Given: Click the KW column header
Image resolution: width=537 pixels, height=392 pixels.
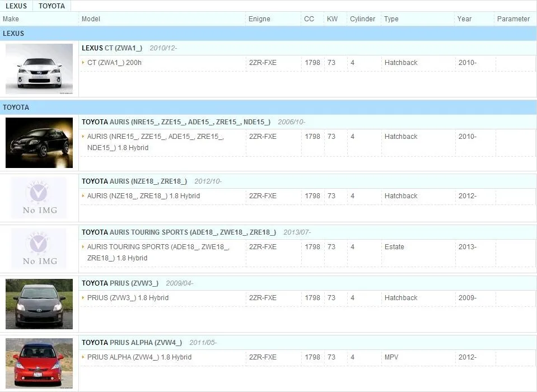Looking at the screenshot, I should 332,19.
